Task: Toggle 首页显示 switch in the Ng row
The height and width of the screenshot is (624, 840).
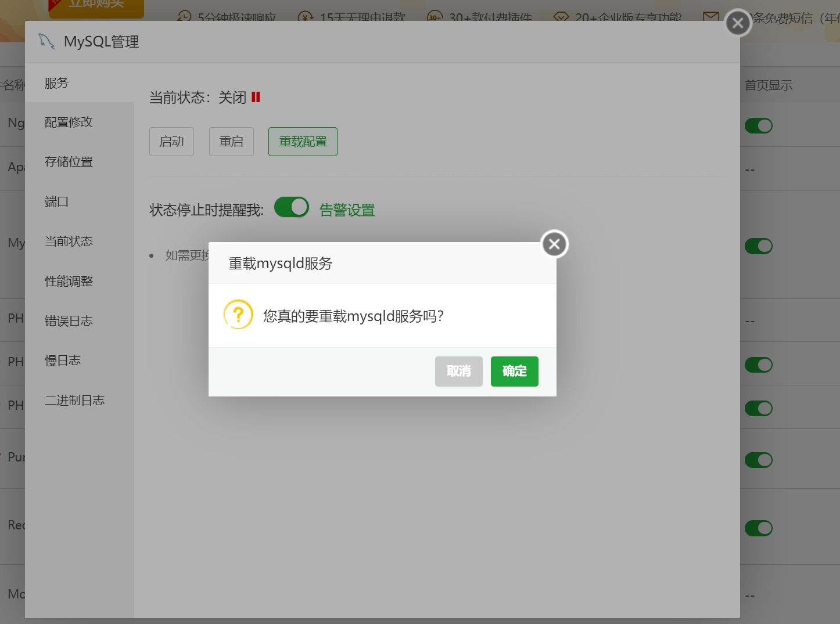Action: pos(759,125)
